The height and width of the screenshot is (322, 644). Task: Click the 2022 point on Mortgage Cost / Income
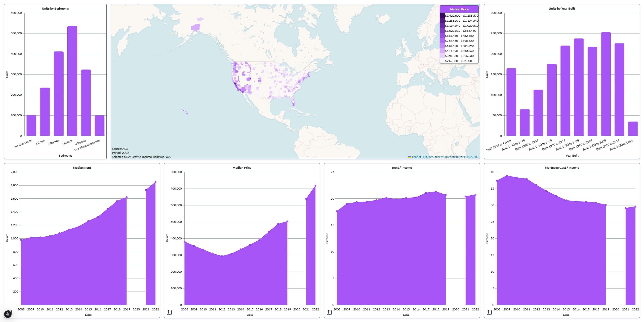[x=635, y=207]
